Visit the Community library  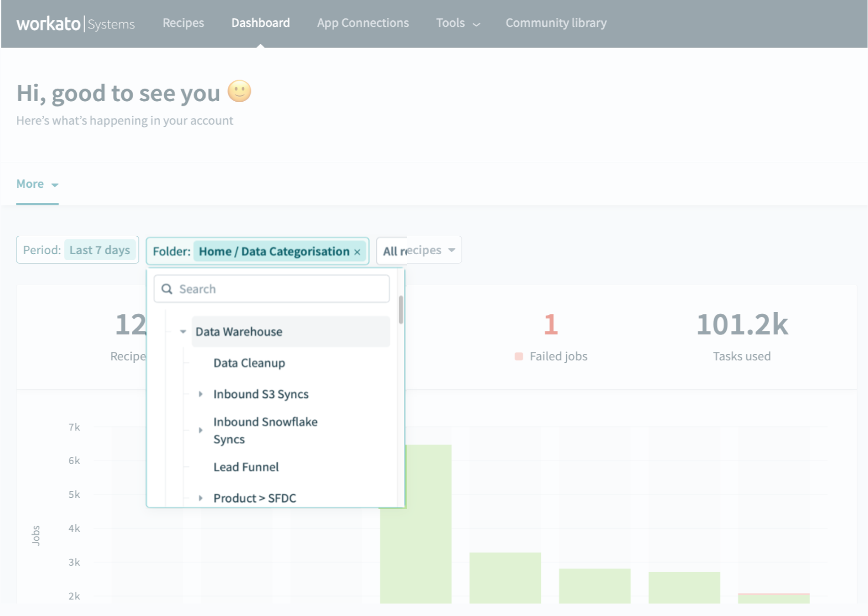point(556,23)
